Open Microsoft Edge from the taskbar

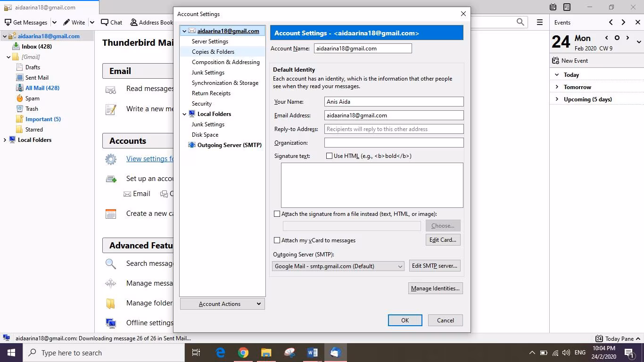[x=220, y=353]
